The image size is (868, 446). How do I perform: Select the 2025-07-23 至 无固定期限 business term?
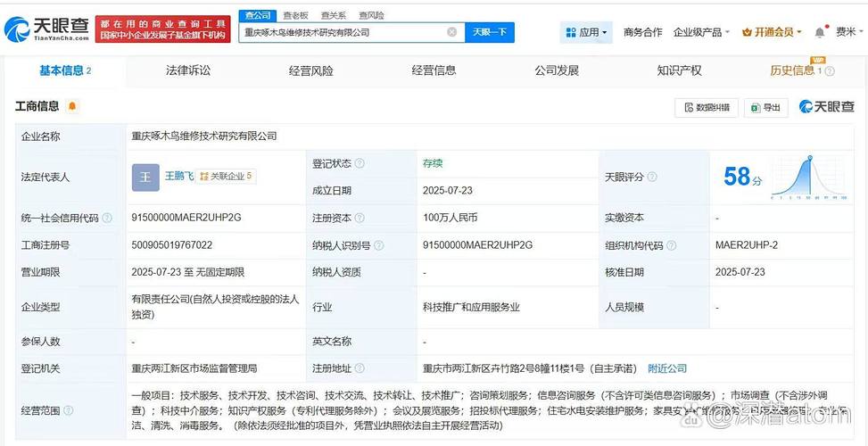188,272
